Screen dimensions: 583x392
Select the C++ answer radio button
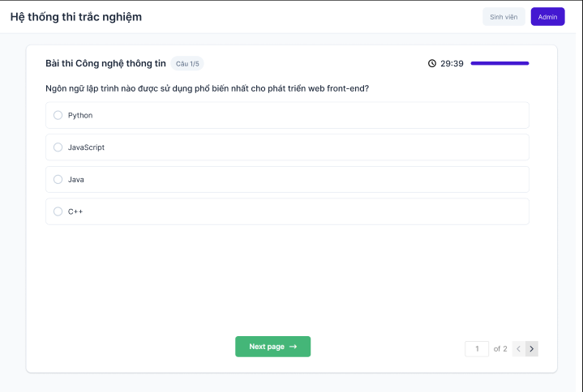click(x=58, y=211)
